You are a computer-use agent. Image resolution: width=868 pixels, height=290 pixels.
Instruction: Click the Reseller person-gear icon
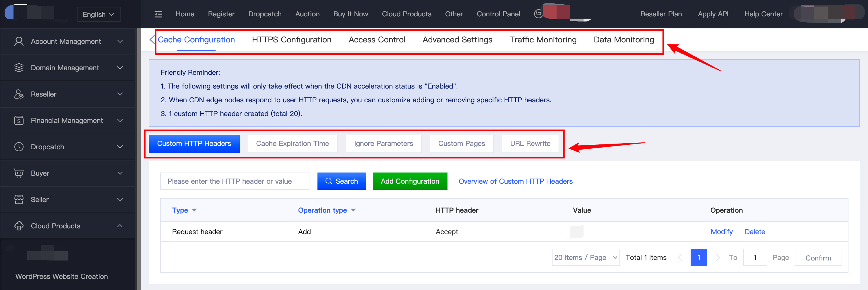click(x=19, y=94)
